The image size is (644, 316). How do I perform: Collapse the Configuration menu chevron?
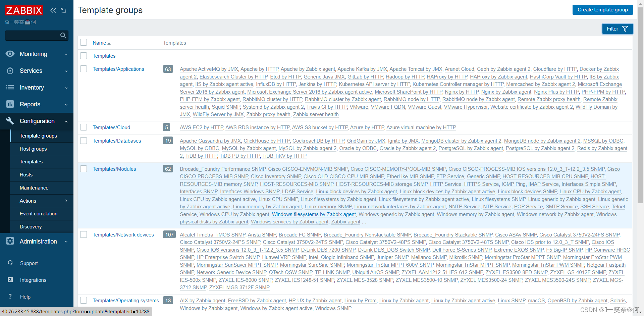66,121
